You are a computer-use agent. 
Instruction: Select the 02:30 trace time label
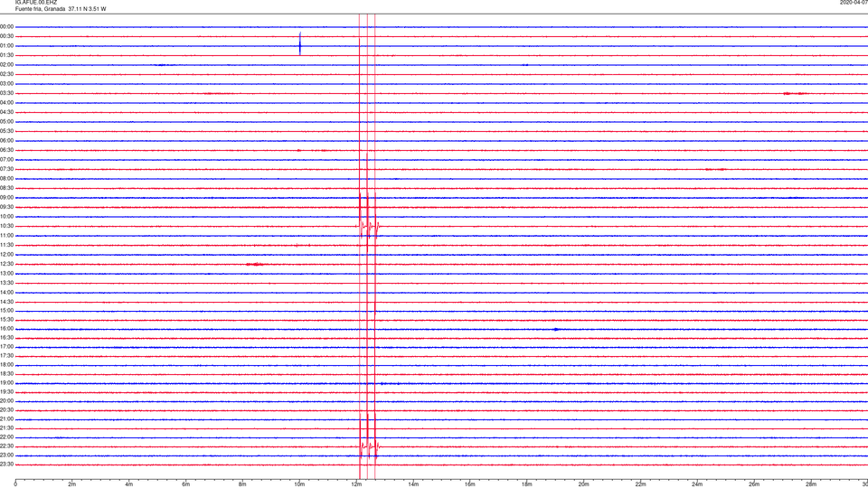6,73
